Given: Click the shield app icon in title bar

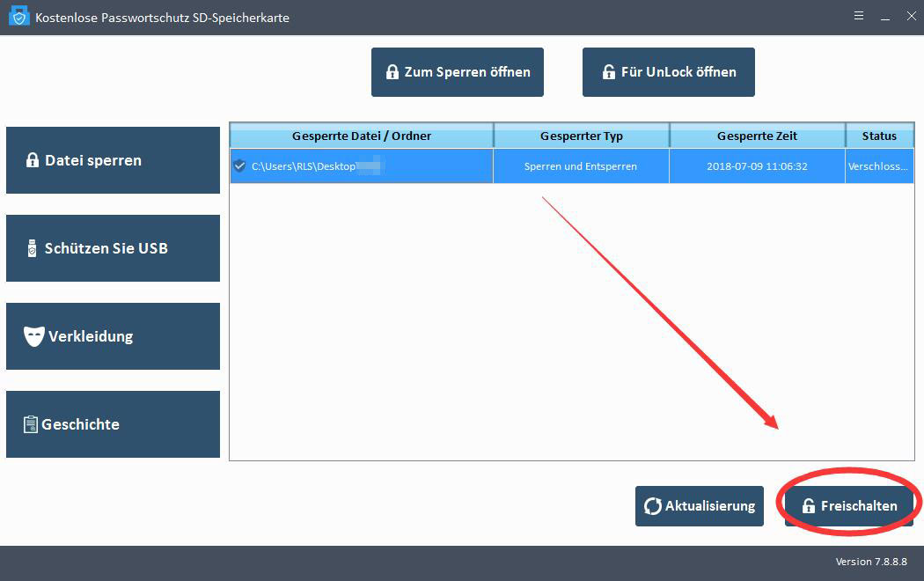Looking at the screenshot, I should [x=19, y=17].
